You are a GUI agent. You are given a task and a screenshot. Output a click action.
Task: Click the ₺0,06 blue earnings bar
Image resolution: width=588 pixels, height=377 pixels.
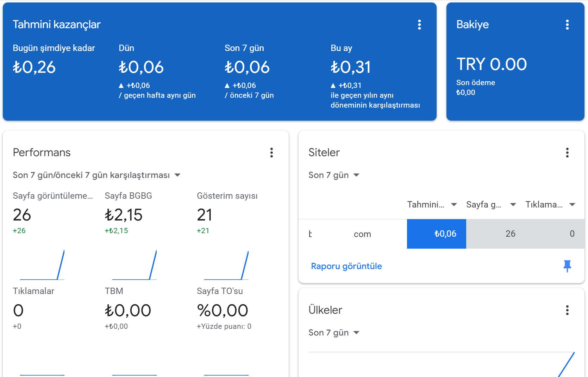[x=437, y=234]
